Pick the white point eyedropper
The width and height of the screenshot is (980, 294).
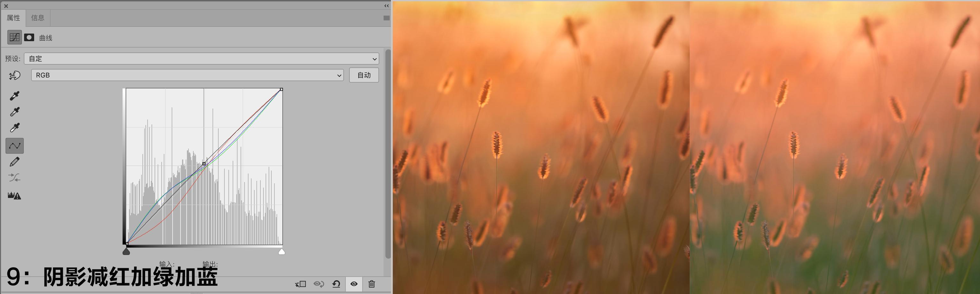click(x=14, y=128)
